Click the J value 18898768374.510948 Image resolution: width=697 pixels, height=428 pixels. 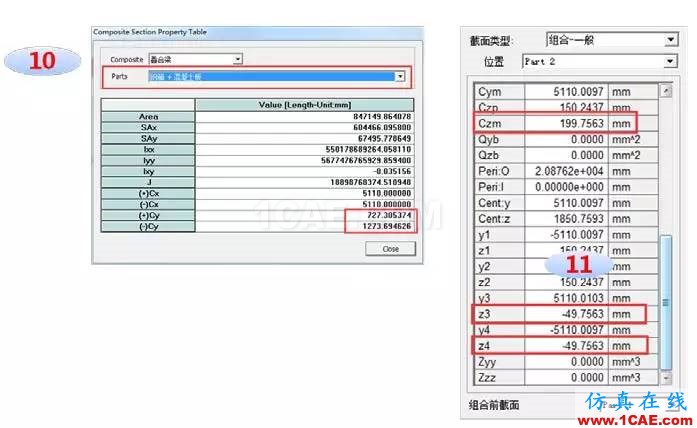[371, 182]
